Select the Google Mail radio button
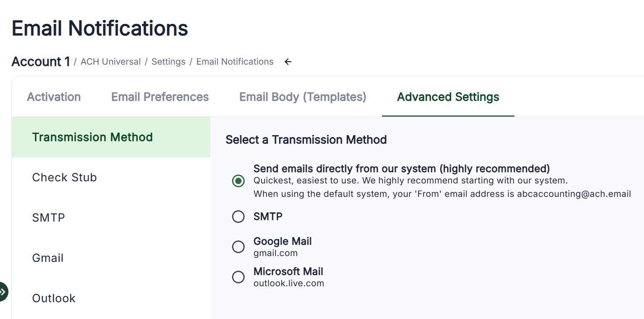Viewport: 644px width, 319px height. point(238,247)
